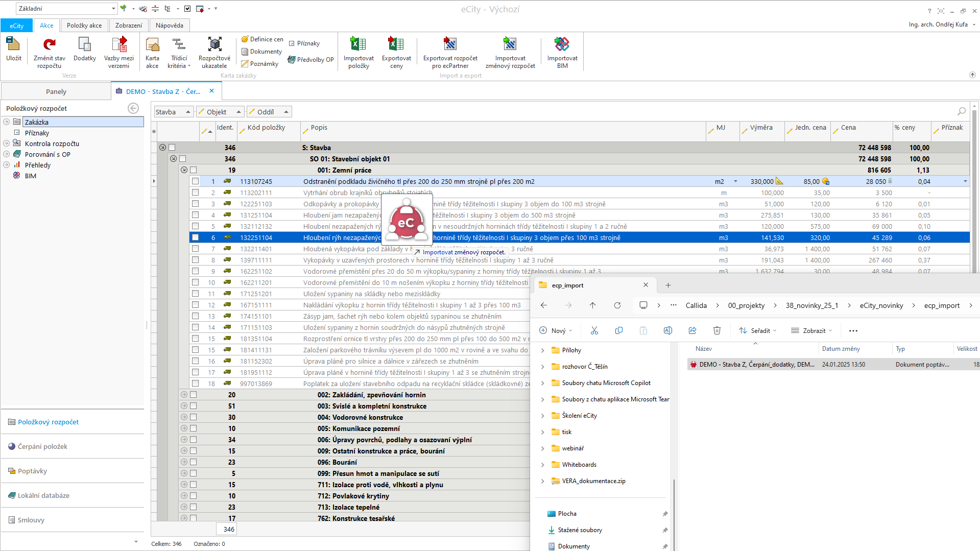Image resolution: width=980 pixels, height=551 pixels.
Task: Open Předvolby OP
Action: click(311, 60)
